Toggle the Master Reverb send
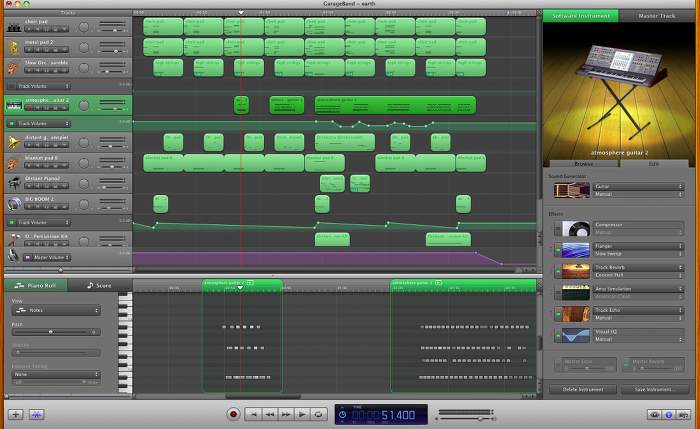The height and width of the screenshot is (429, 700). click(x=625, y=365)
